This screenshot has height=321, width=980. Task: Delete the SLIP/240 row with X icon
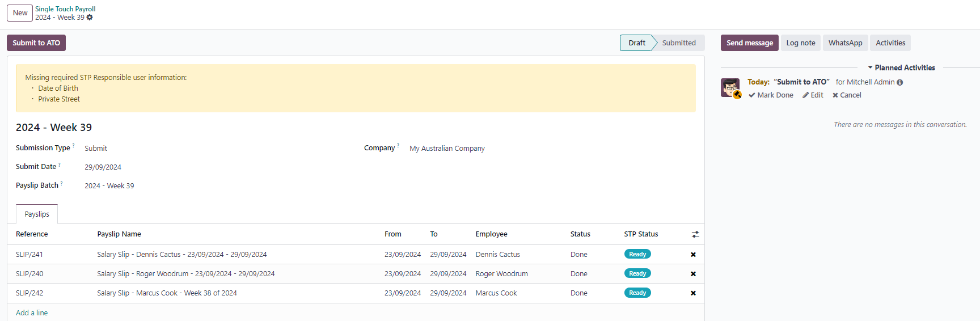pos(693,274)
